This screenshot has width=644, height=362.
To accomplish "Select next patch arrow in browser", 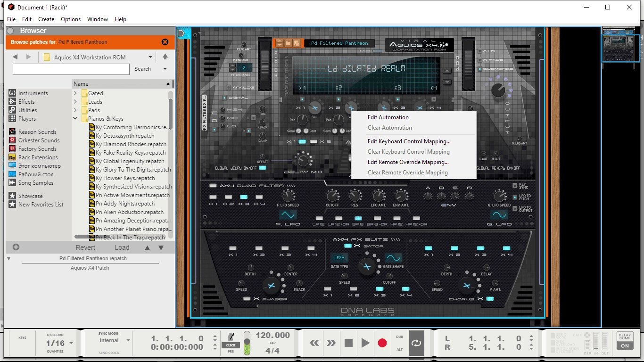I will (x=161, y=247).
